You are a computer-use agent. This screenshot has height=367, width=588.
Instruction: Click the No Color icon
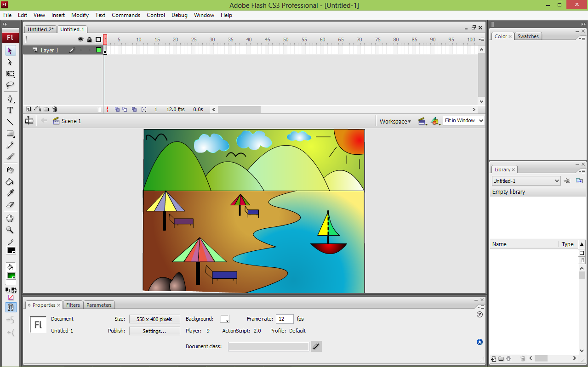11,297
